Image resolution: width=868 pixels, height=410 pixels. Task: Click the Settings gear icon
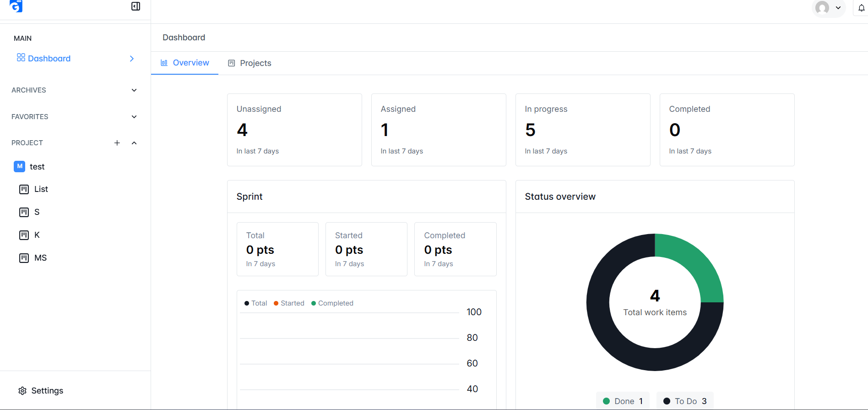(22, 391)
